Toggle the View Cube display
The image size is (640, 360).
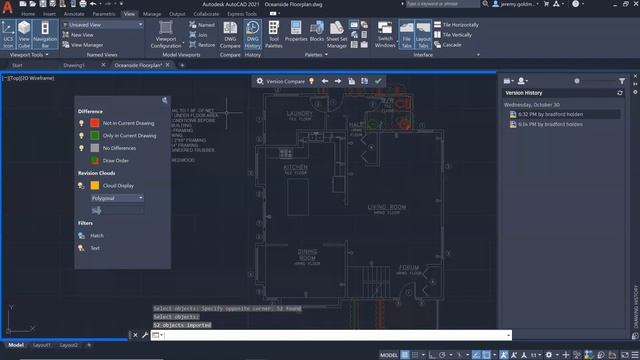tap(24, 34)
